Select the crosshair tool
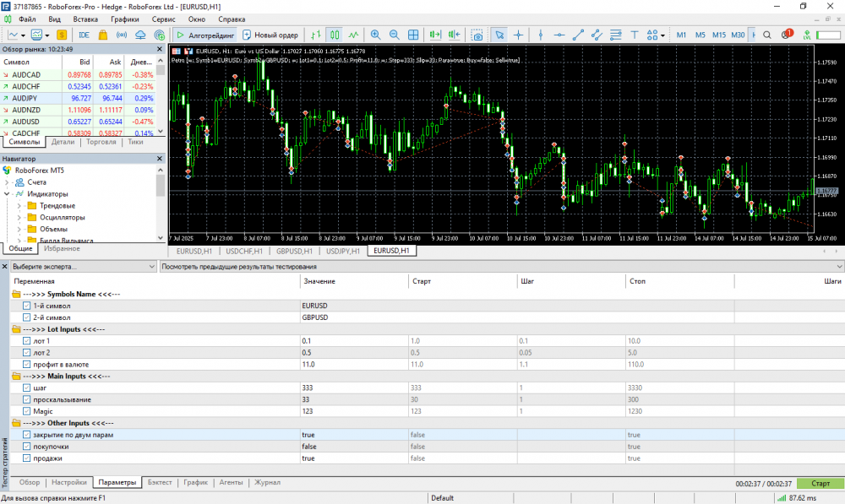Screen dimensions: 845x504 point(519,35)
